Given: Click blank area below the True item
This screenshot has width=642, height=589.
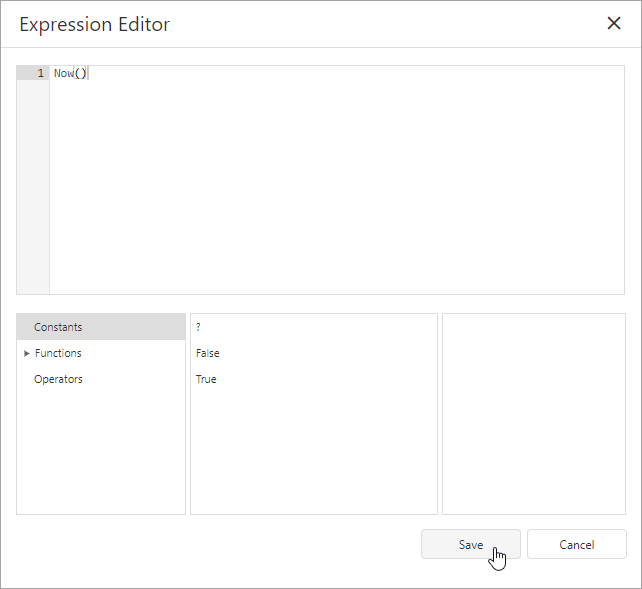Looking at the screenshot, I should (x=313, y=450).
